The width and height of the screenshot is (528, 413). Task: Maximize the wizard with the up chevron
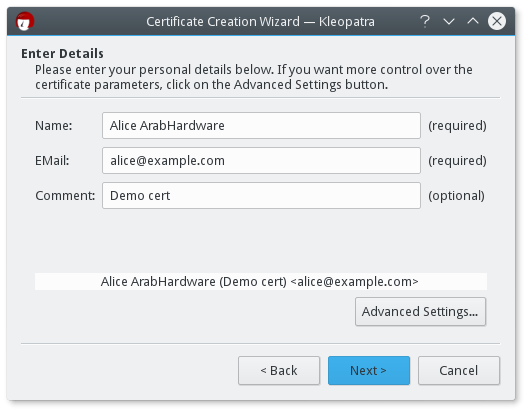[x=473, y=22]
